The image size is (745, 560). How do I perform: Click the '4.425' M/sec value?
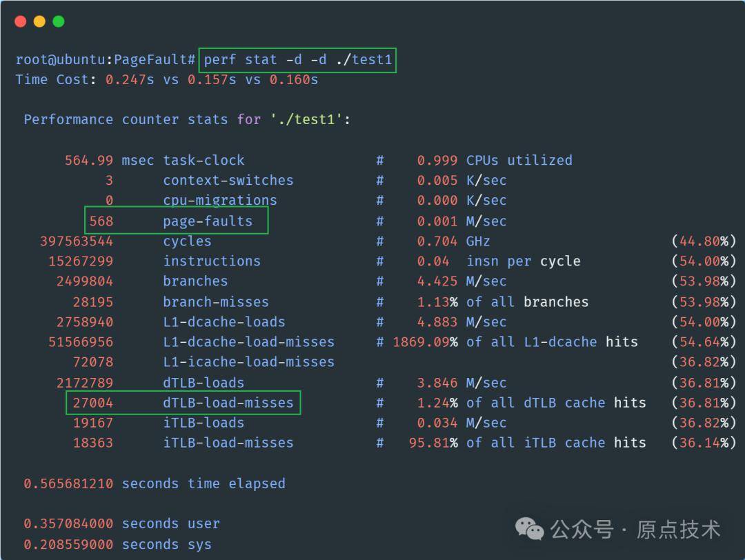click(437, 281)
